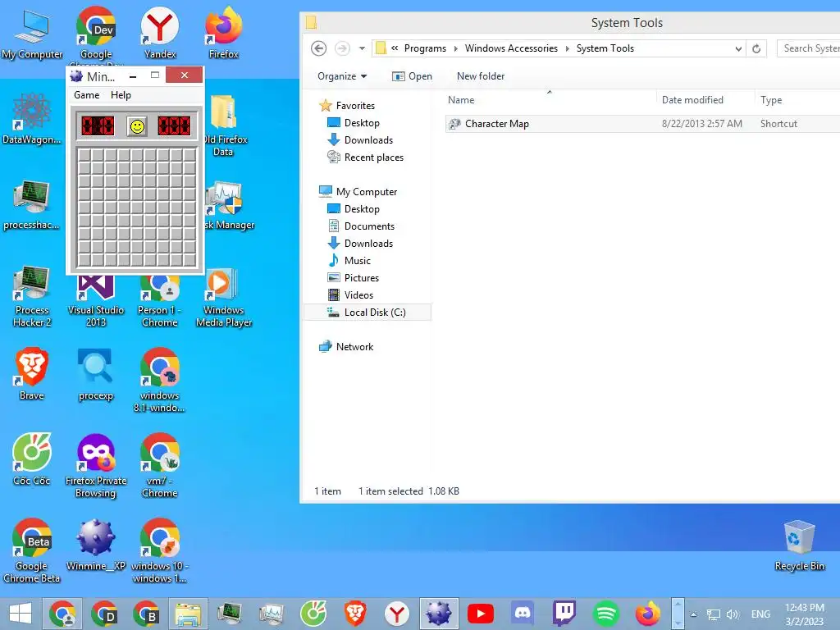Refresh the System Tools folder view

pos(756,48)
